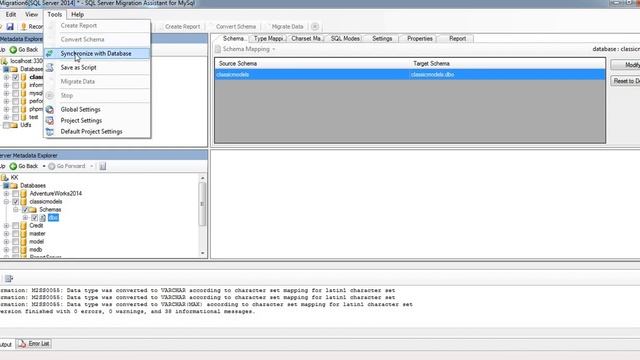Click the Modify button
The image size is (640, 360).
click(x=625, y=65)
